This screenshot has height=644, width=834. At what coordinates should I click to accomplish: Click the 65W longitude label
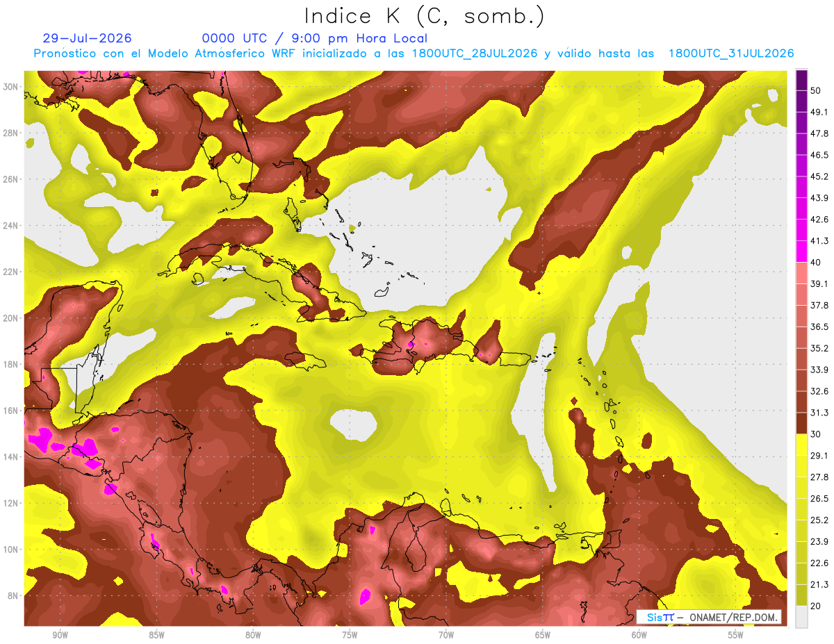pyautogui.click(x=543, y=635)
